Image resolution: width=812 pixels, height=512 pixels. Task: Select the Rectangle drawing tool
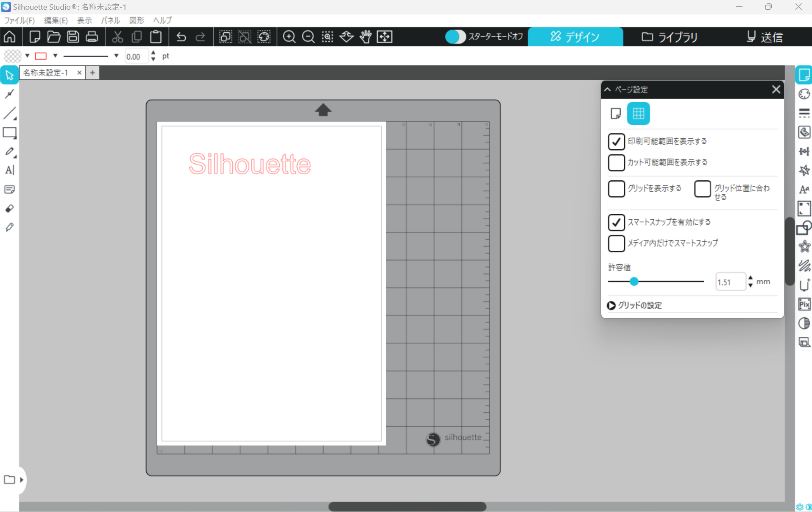[9, 133]
